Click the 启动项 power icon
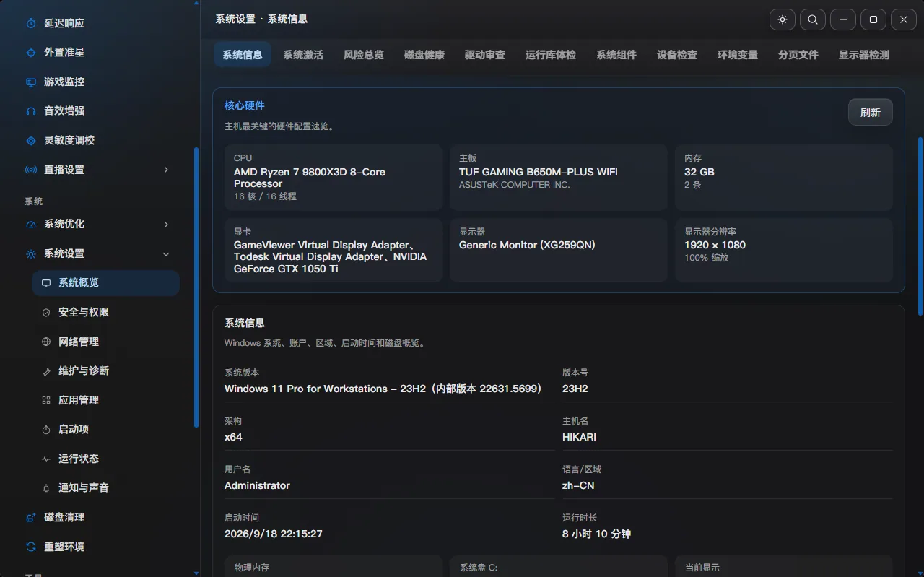The image size is (924, 577). (x=46, y=430)
